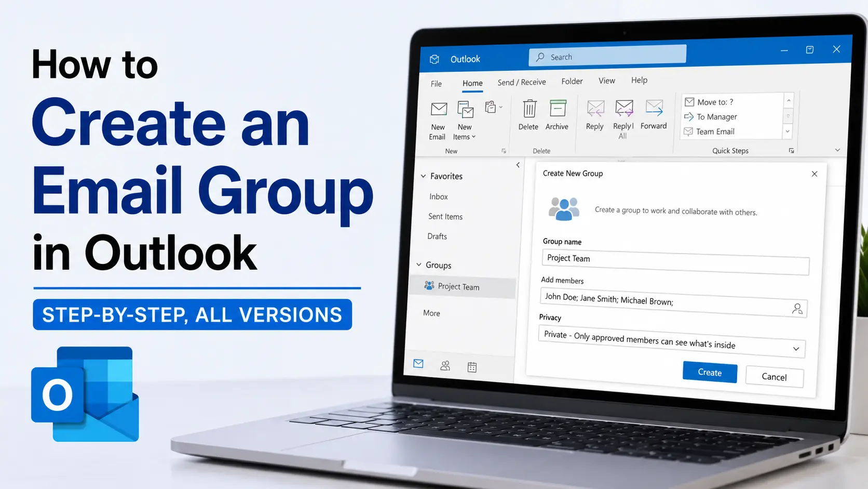
Task: Click the magnifier icon in Search box
Action: click(x=540, y=57)
